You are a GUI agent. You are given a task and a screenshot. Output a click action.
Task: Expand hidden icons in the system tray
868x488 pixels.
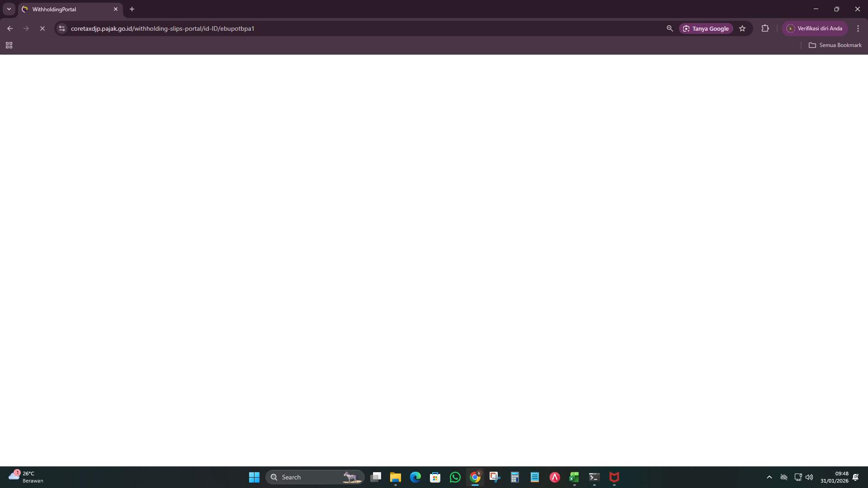pyautogui.click(x=770, y=477)
